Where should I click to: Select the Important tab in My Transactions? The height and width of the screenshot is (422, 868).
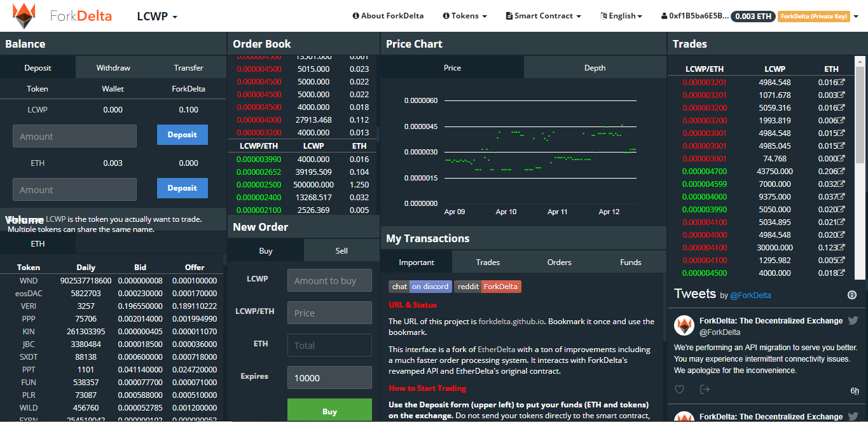tap(417, 262)
